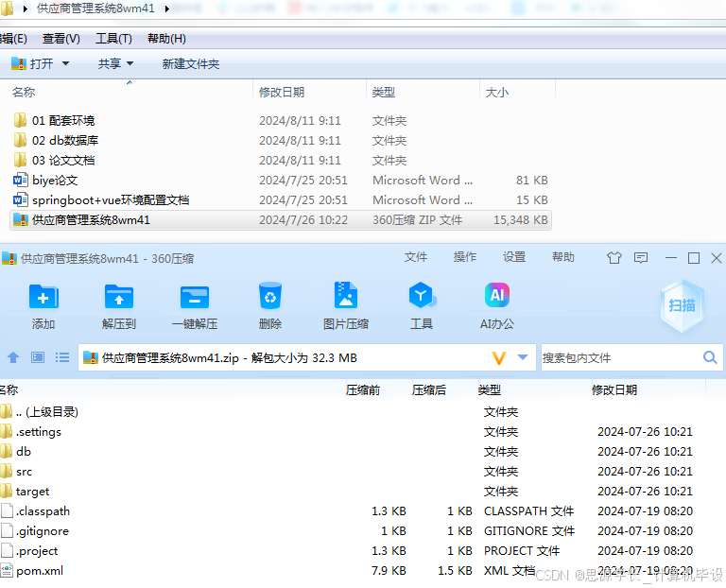Click the 新建文件夹 button
The width and height of the screenshot is (726, 588).
(x=191, y=63)
